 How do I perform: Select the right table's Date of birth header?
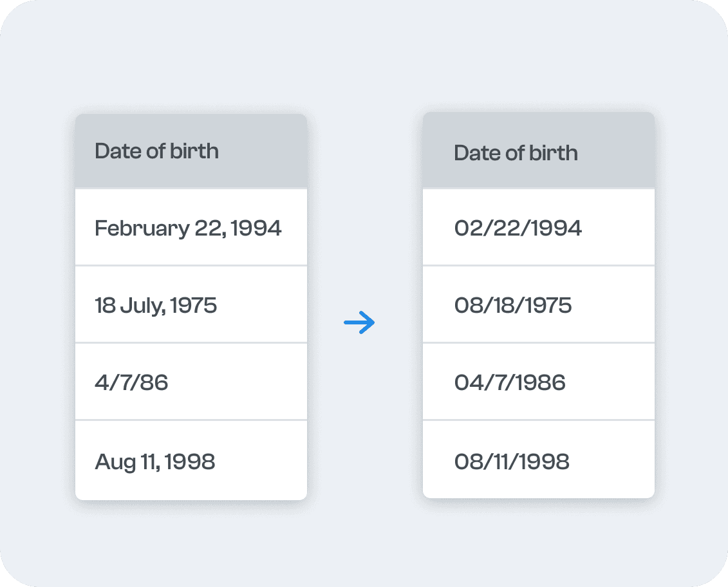[x=538, y=153]
